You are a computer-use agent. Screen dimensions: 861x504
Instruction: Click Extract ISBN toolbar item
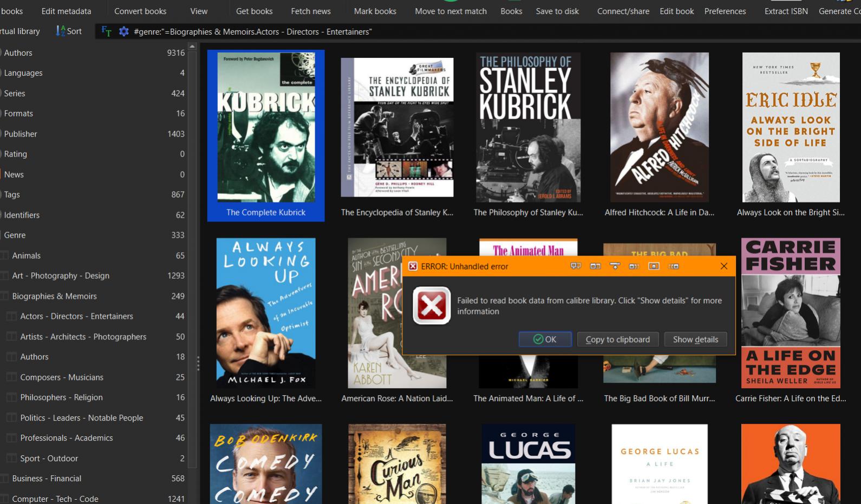[x=786, y=11]
